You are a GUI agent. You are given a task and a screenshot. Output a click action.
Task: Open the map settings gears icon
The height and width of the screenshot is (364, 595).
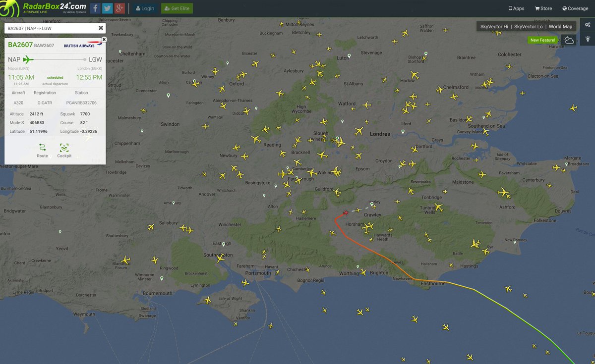(x=588, y=26)
